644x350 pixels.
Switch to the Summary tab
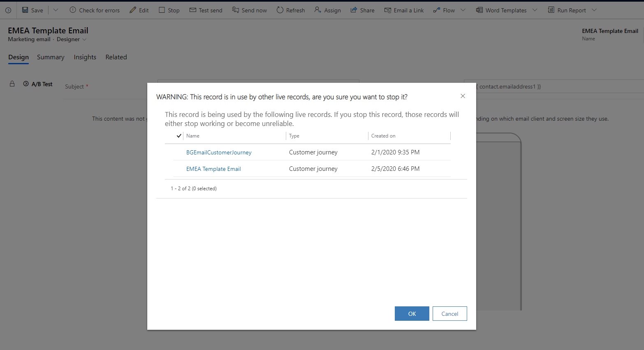click(51, 57)
